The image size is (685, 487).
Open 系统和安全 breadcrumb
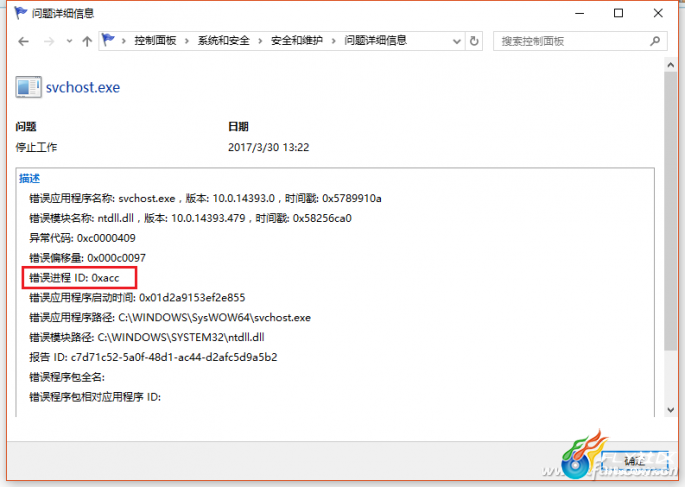point(224,41)
